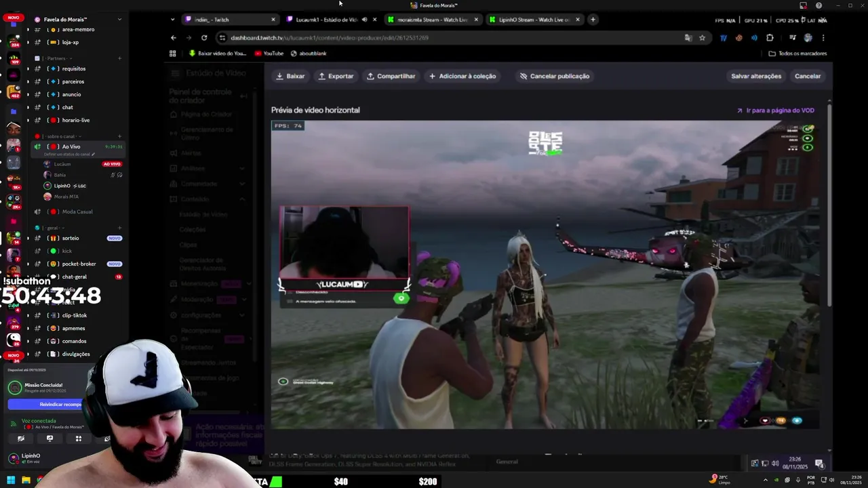The image size is (868, 488).
Task: Open the about:blank bookmark
Action: tap(309, 54)
